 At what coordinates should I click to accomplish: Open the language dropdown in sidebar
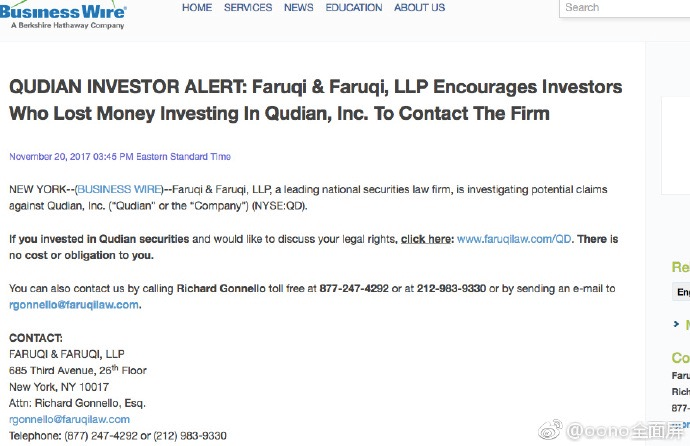[x=681, y=292]
